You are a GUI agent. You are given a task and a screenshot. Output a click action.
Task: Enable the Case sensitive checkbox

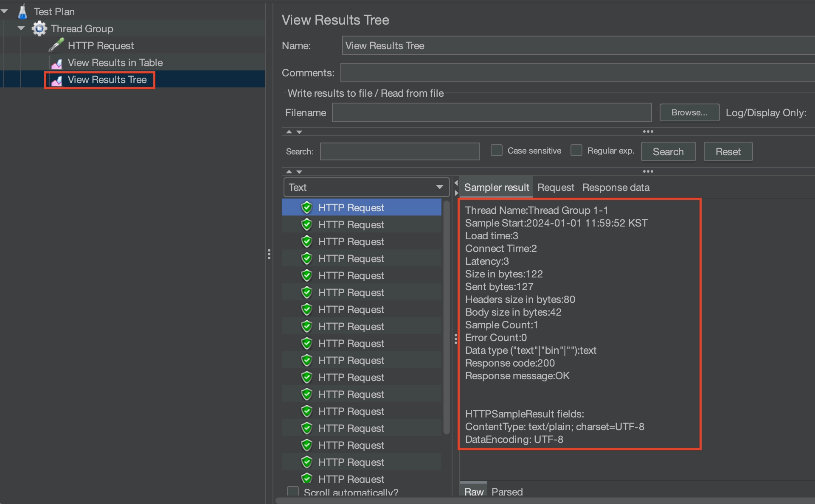[x=496, y=151]
